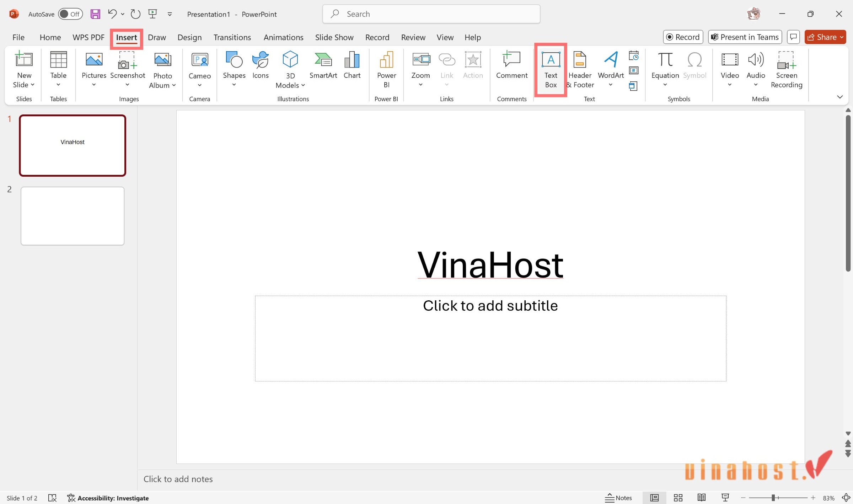Click the user account avatar

753,14
